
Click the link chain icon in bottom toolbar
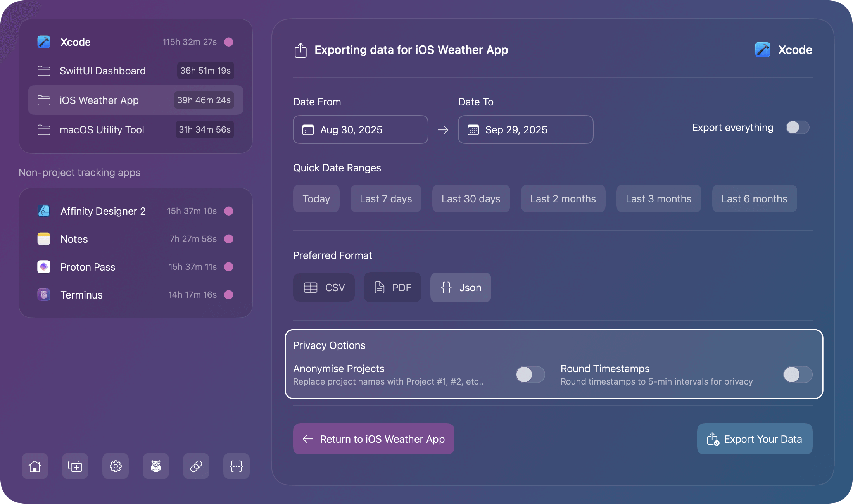tap(196, 466)
